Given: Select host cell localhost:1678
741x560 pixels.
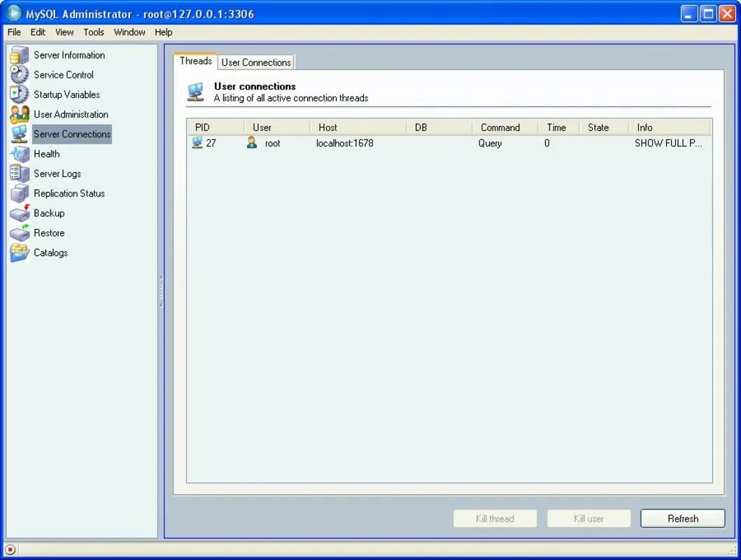Looking at the screenshot, I should click(344, 143).
